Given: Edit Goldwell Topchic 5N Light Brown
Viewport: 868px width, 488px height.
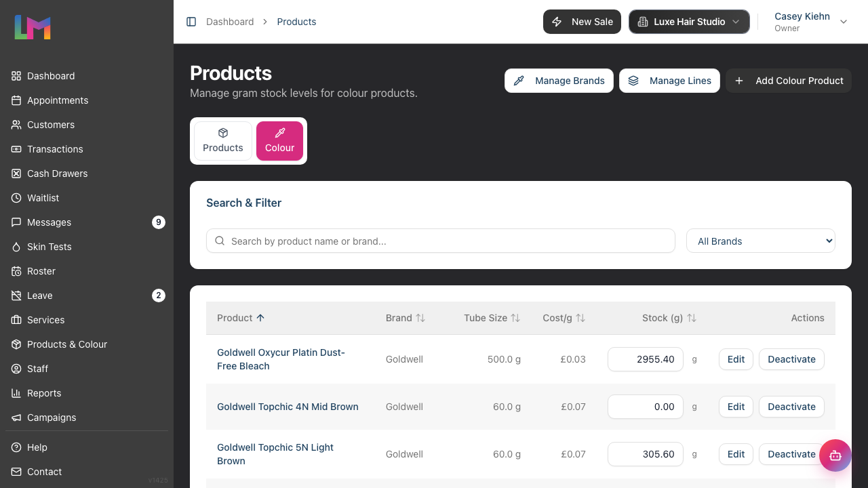Looking at the screenshot, I should [x=736, y=454].
